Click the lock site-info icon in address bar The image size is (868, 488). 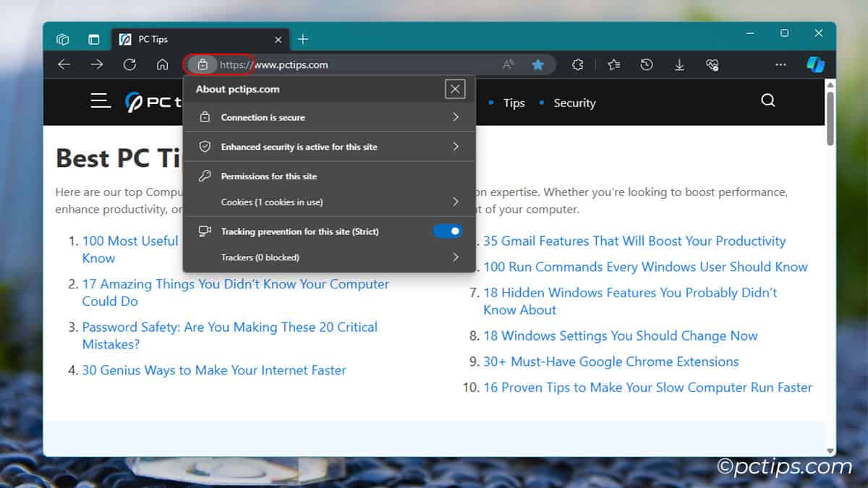click(x=203, y=64)
